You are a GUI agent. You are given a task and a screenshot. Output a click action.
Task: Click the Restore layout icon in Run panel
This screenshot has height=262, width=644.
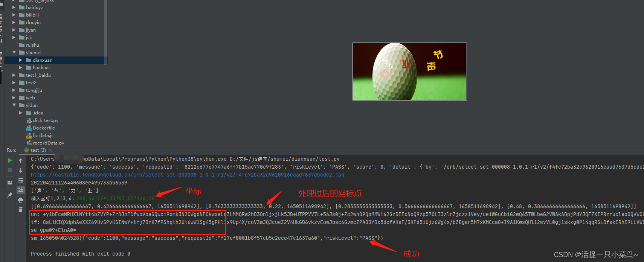[x=10, y=183]
